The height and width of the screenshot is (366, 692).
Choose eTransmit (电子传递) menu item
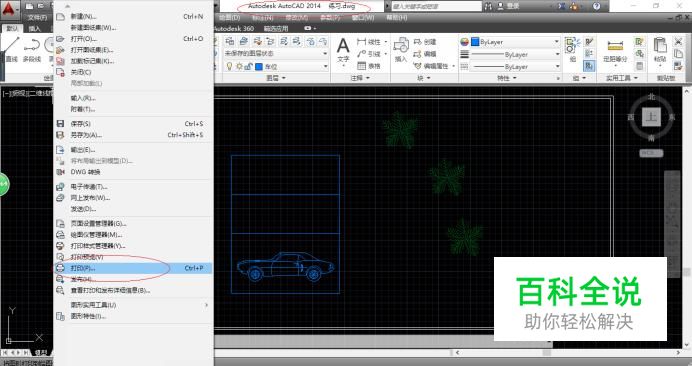coord(133,187)
